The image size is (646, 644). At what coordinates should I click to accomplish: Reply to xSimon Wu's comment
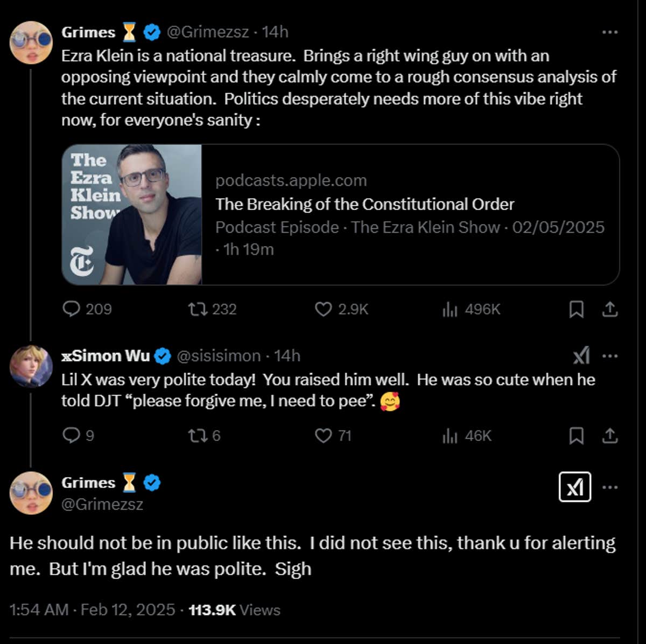click(x=72, y=436)
